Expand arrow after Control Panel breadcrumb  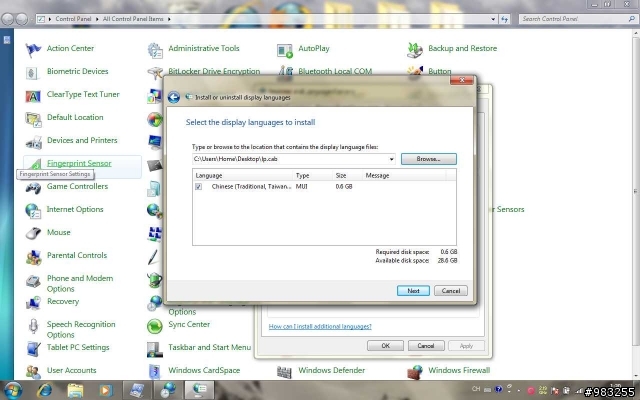(97, 19)
